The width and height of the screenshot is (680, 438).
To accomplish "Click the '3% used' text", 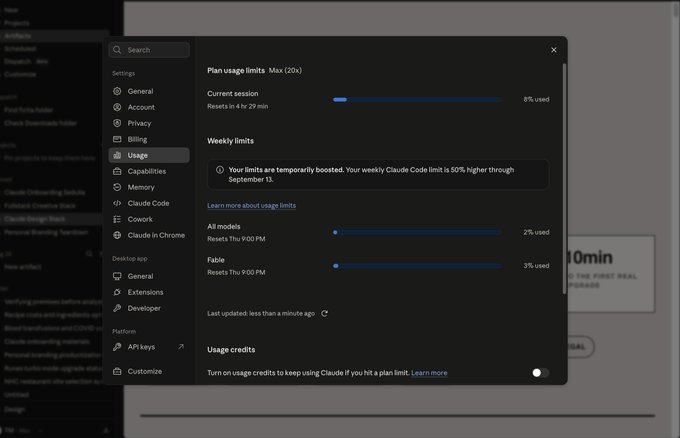I will tap(536, 266).
